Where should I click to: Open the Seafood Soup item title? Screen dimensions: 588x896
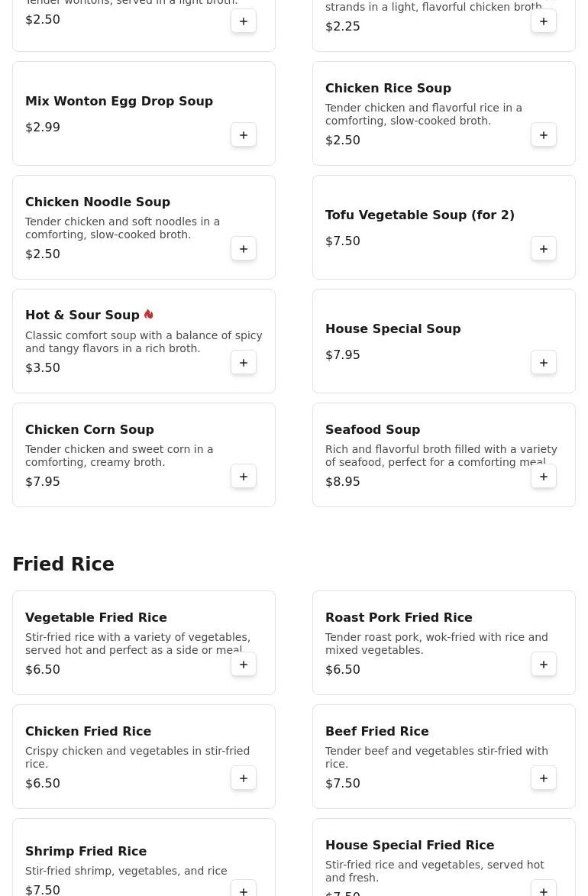373,429
